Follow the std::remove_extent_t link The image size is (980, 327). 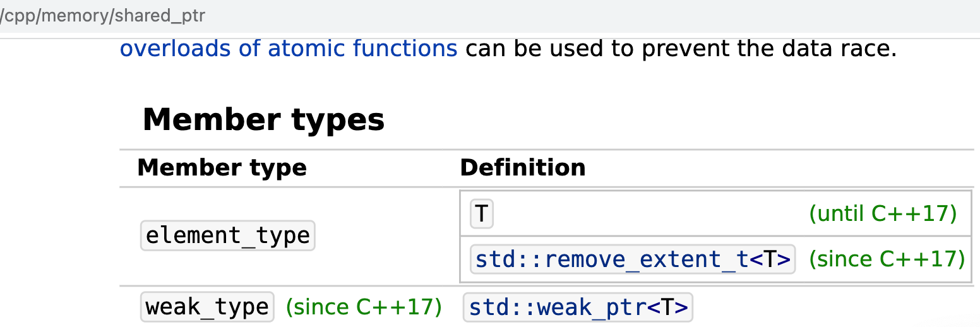pyautogui.click(x=612, y=259)
